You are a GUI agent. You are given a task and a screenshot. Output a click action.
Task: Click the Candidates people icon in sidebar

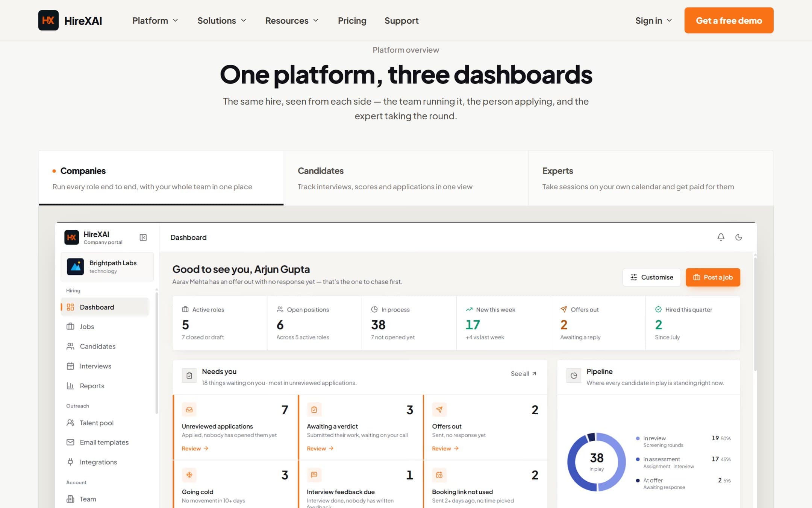[70, 346]
